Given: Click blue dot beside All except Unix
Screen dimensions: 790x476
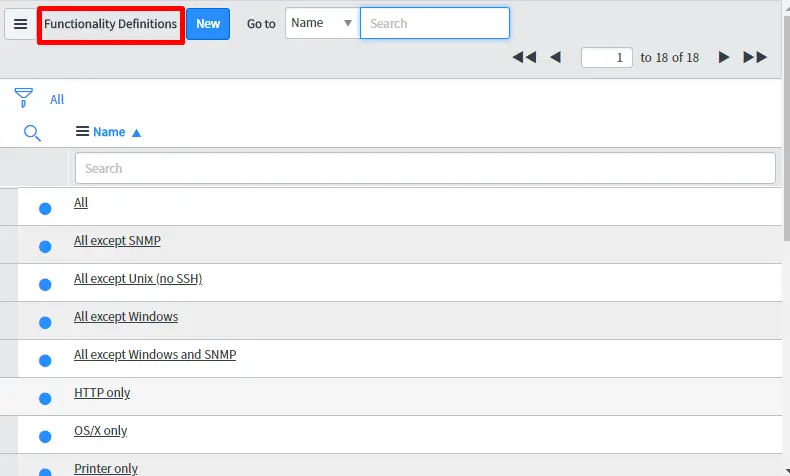Looking at the screenshot, I should [x=45, y=285].
